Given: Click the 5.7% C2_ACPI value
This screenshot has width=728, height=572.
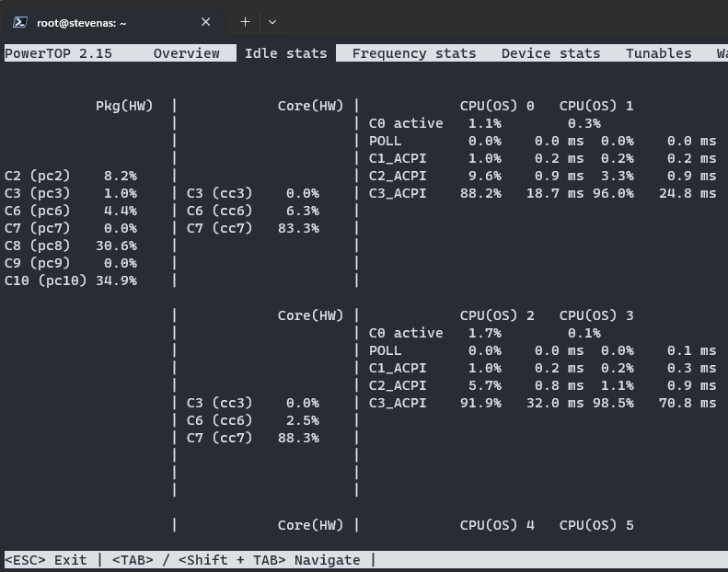Looking at the screenshot, I should tap(485, 385).
